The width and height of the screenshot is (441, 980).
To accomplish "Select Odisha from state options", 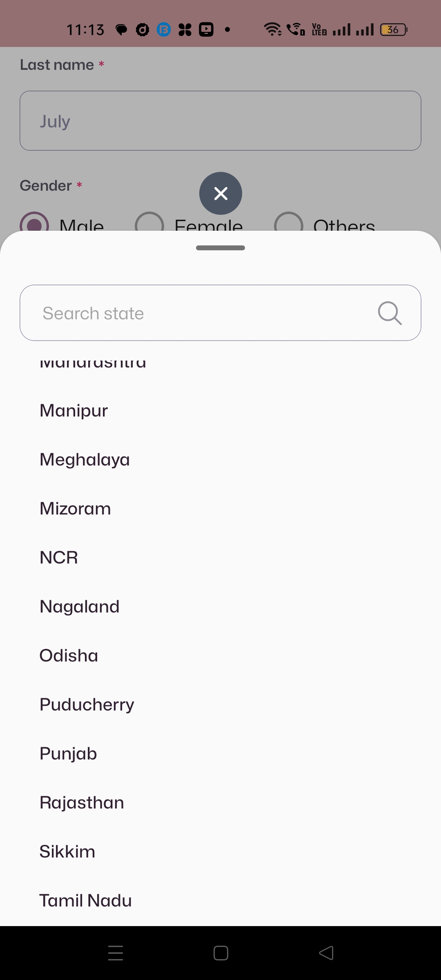I will (69, 656).
